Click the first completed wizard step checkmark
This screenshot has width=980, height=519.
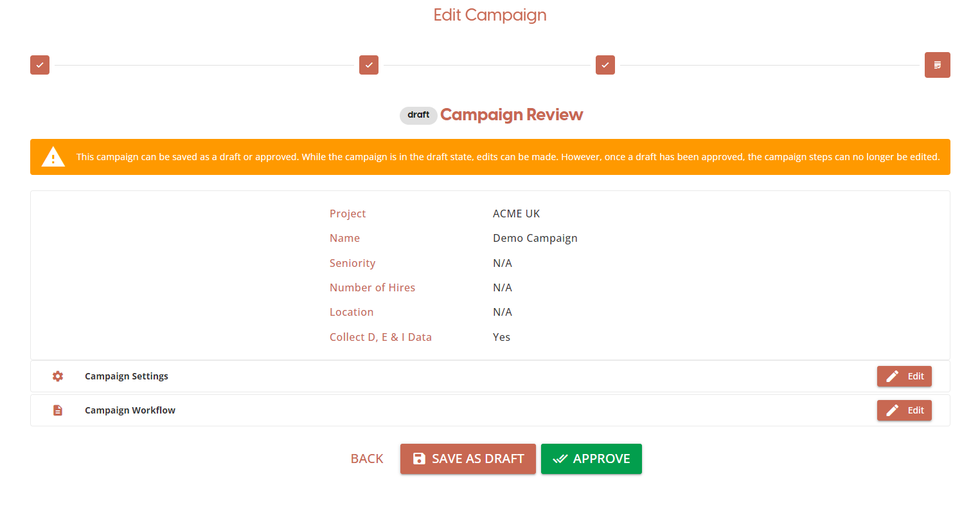click(40, 65)
